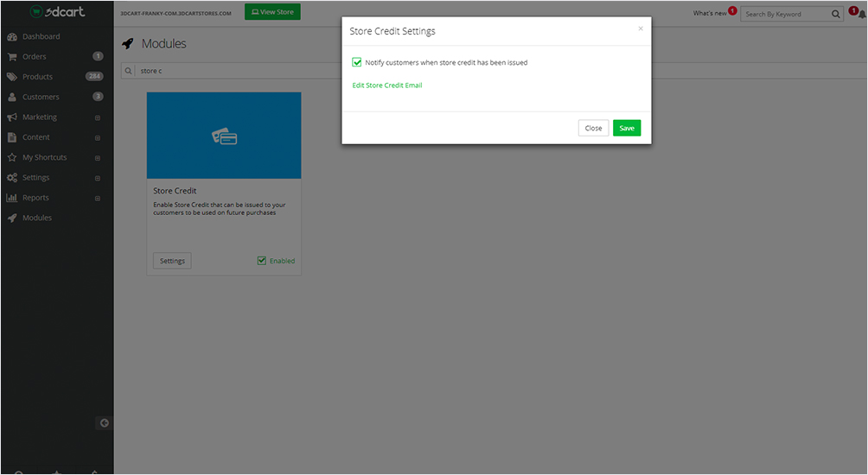Expand the Settings menu section

pos(97,178)
